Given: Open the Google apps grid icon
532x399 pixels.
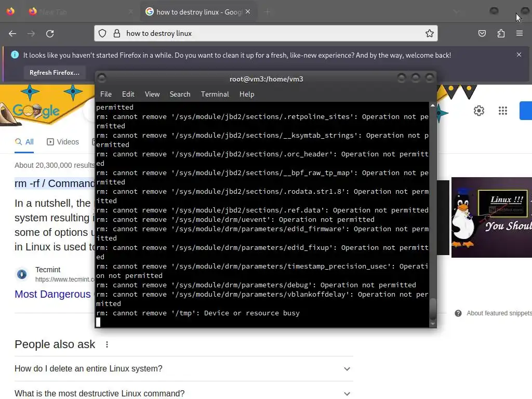Looking at the screenshot, I should coord(503,111).
